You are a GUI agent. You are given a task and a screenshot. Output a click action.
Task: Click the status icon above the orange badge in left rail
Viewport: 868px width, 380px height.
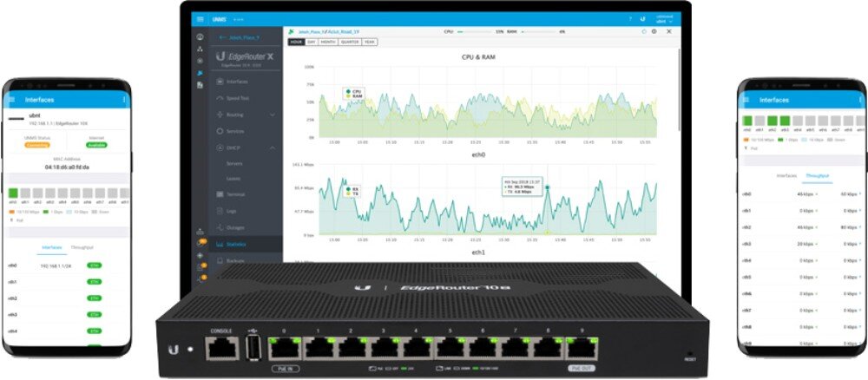pos(200,231)
